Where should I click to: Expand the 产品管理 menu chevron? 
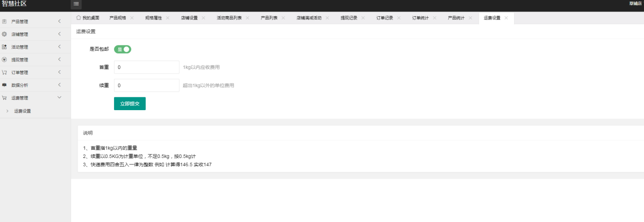(60, 21)
